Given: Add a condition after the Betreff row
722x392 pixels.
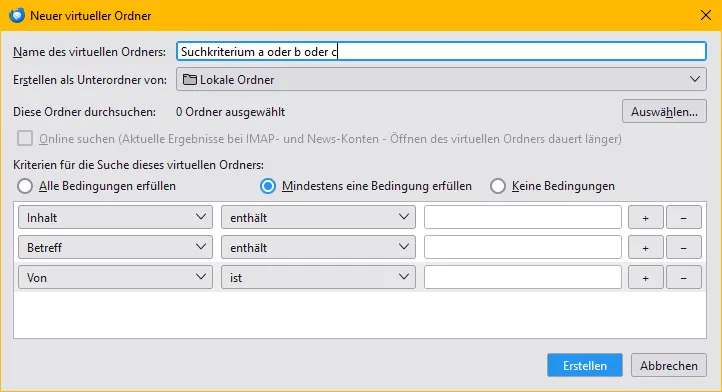Looking at the screenshot, I should (646, 247).
